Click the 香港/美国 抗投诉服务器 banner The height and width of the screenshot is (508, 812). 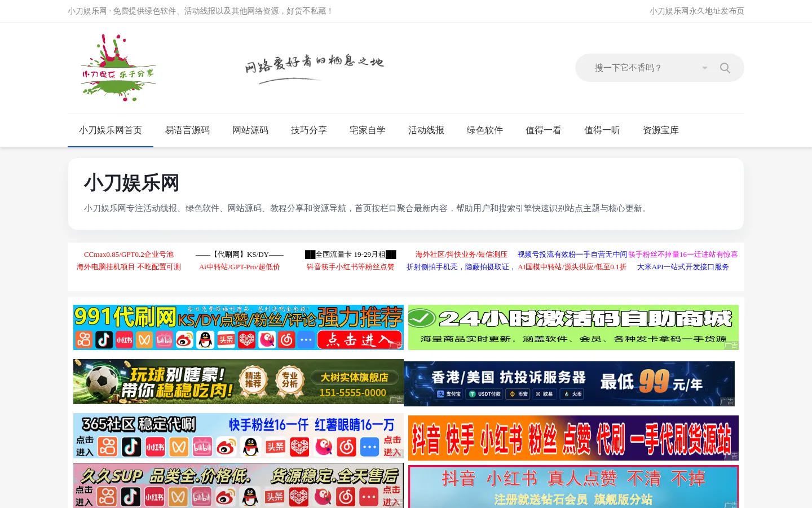[x=570, y=384]
